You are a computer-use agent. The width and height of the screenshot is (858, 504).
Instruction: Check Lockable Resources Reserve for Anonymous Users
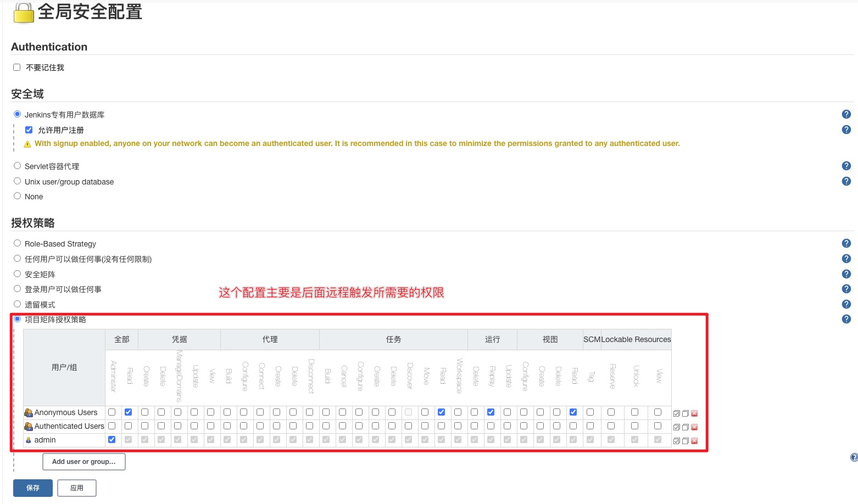click(611, 412)
